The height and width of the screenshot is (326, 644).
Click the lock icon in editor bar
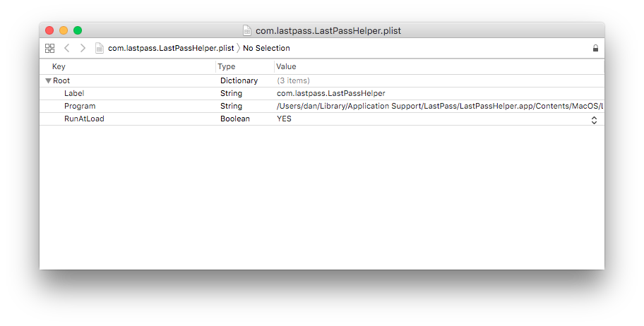(x=595, y=48)
